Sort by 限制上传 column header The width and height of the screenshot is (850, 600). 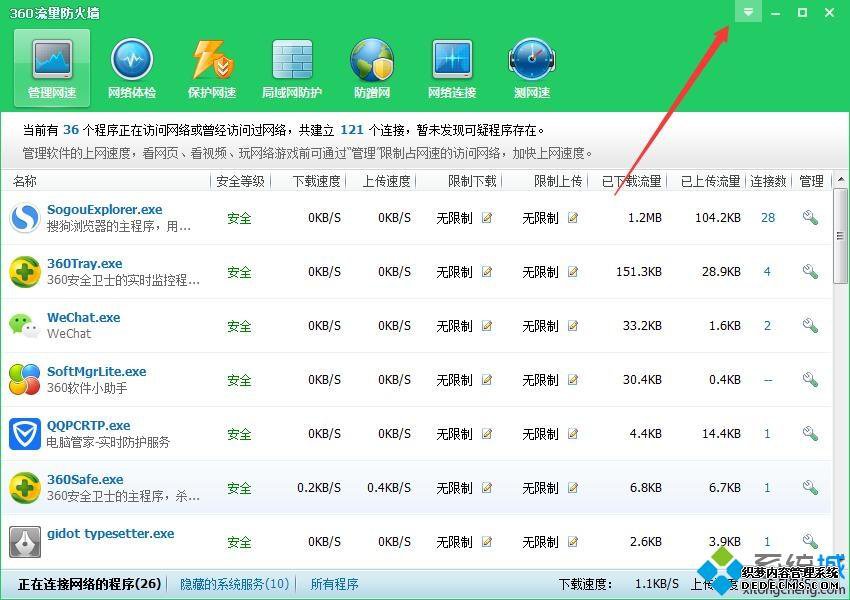(558, 181)
